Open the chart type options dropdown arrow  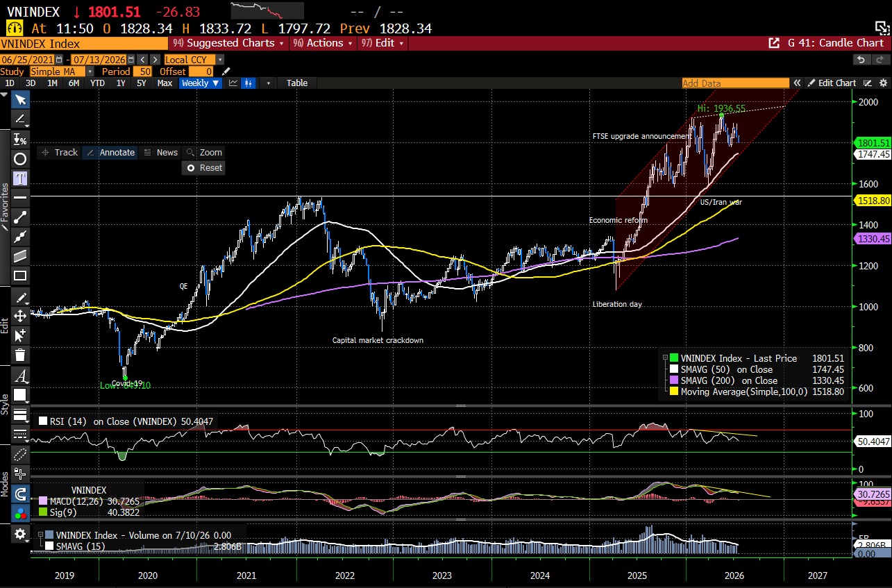[269, 83]
